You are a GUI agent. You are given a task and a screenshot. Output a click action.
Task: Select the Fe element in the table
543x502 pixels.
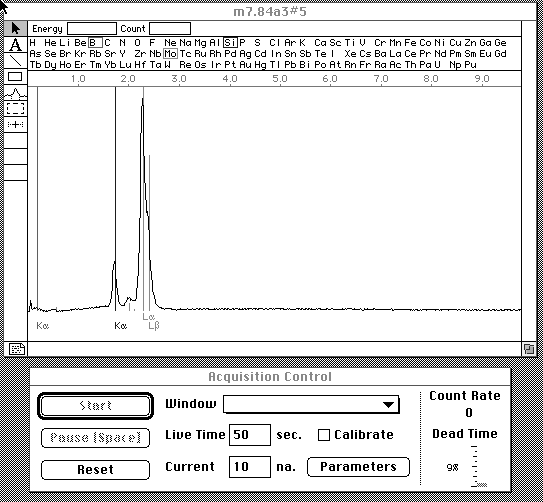[x=410, y=43]
